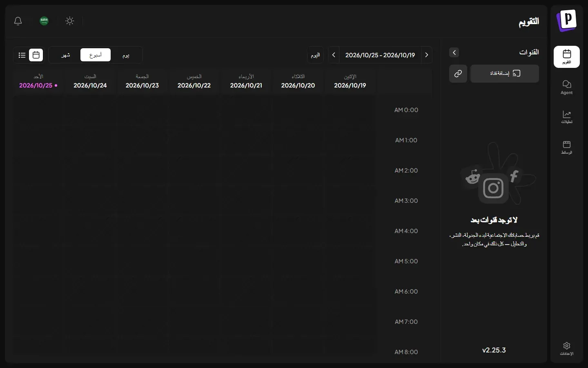Click the date range 2026/10/19 - 2026/10/25

point(380,55)
